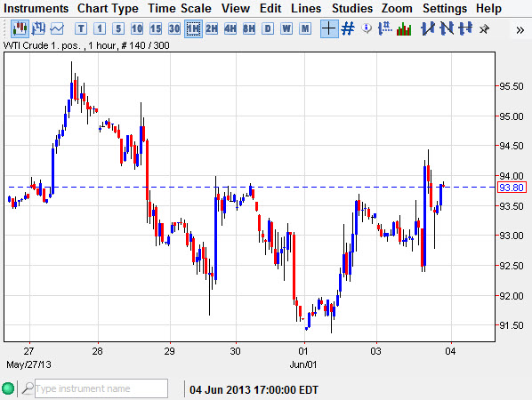Open the Zoom menu
Viewport: 532px width, 400px height.
point(397,8)
